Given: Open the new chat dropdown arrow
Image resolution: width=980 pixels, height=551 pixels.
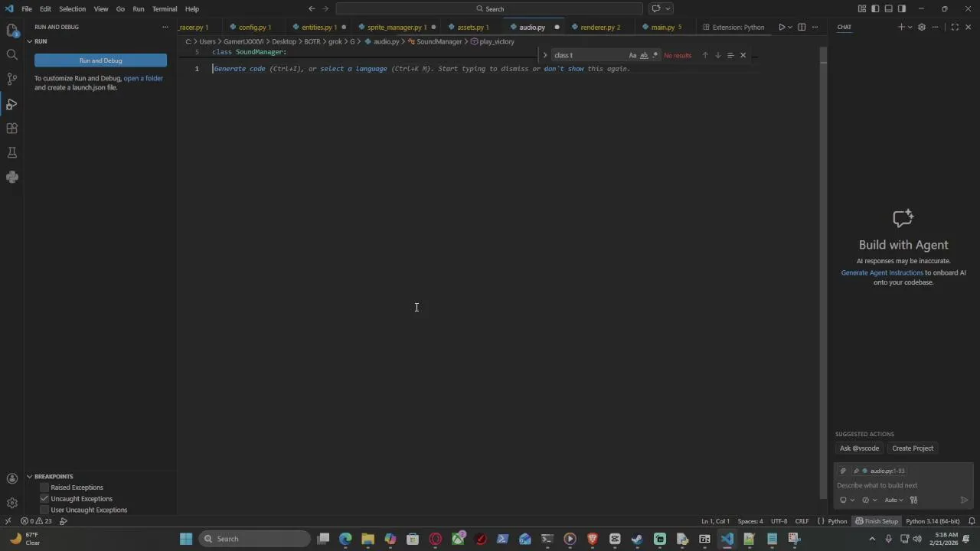Looking at the screenshot, I should pos(910,28).
